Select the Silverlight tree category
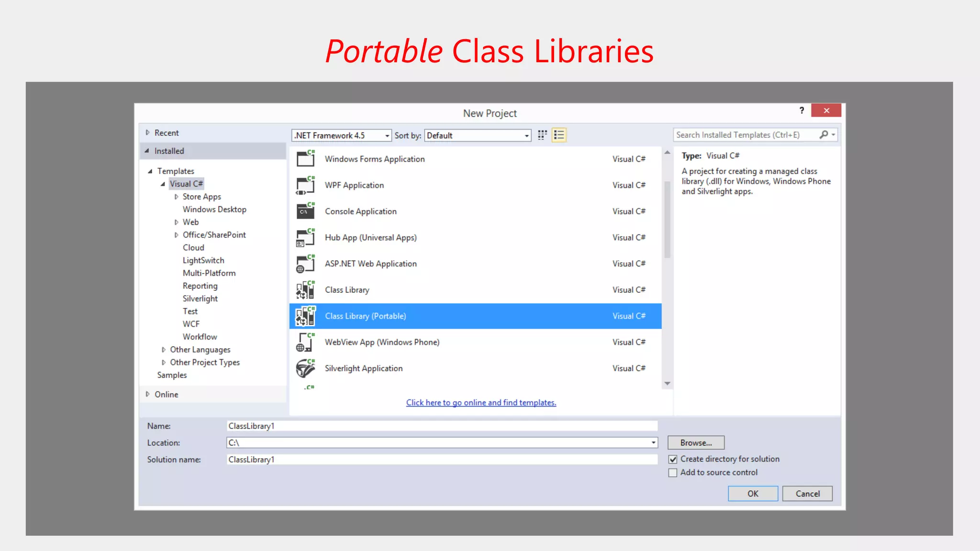The image size is (980, 551). [200, 298]
